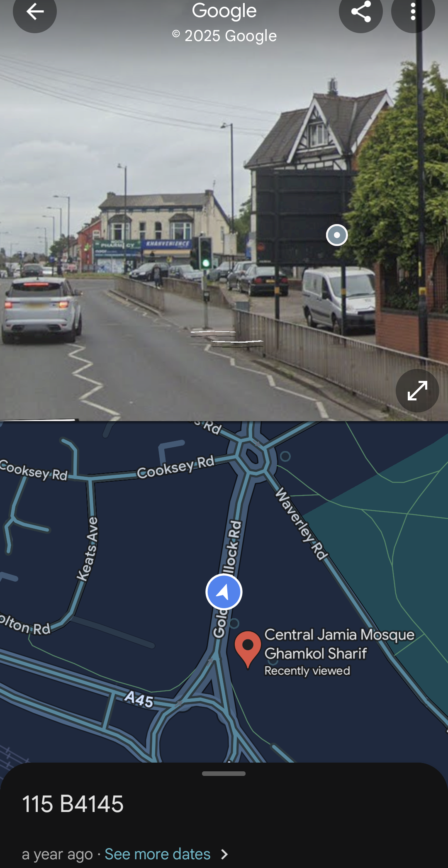Viewport: 448px width, 868px height.
Task: Tap the Waverley Rd label
Action: tap(302, 524)
